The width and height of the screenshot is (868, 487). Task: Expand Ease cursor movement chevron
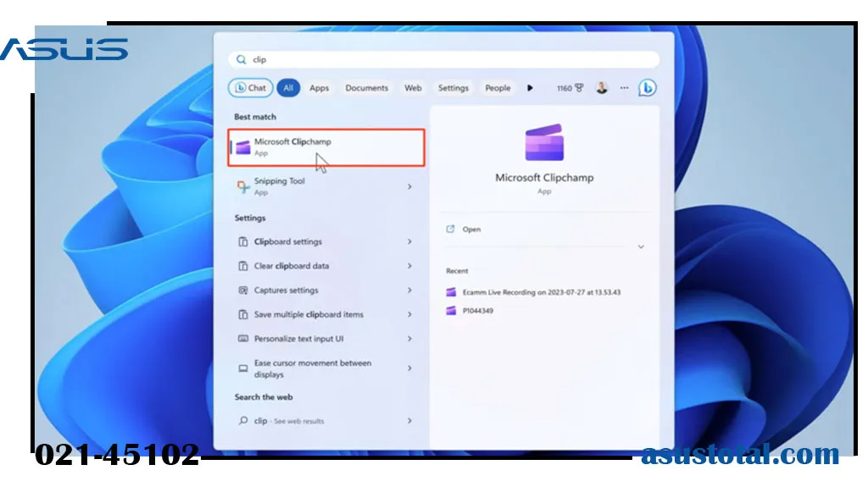click(409, 368)
